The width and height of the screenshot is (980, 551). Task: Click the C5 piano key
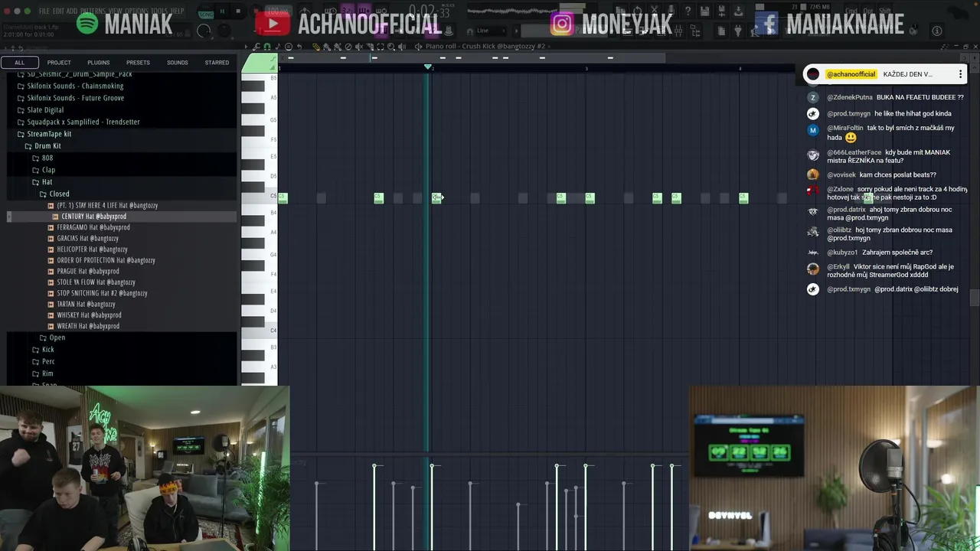(x=260, y=197)
